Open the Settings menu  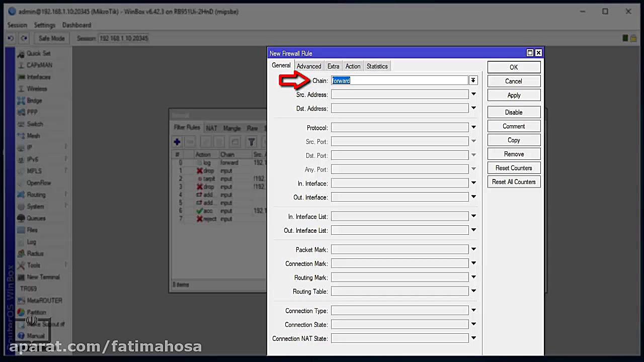click(x=45, y=25)
